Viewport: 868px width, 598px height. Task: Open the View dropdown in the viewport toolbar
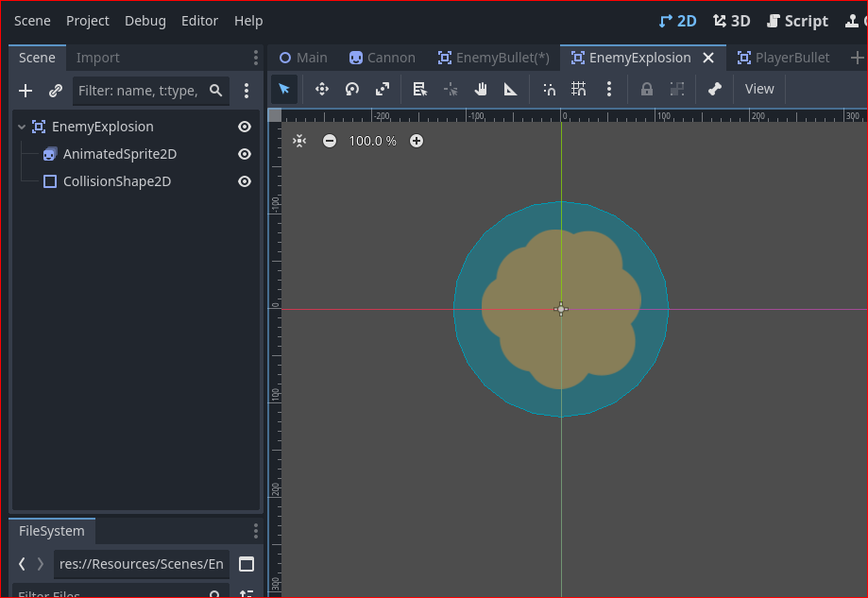point(759,89)
